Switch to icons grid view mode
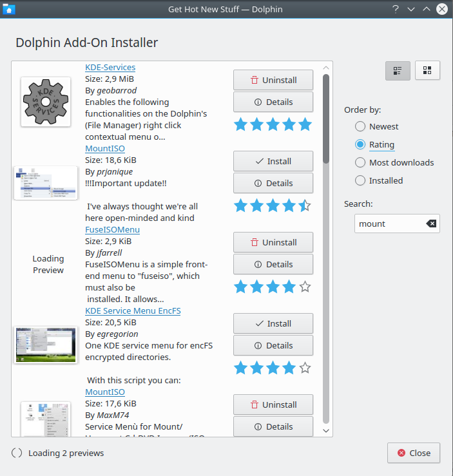The image size is (453, 476). pyautogui.click(x=427, y=70)
